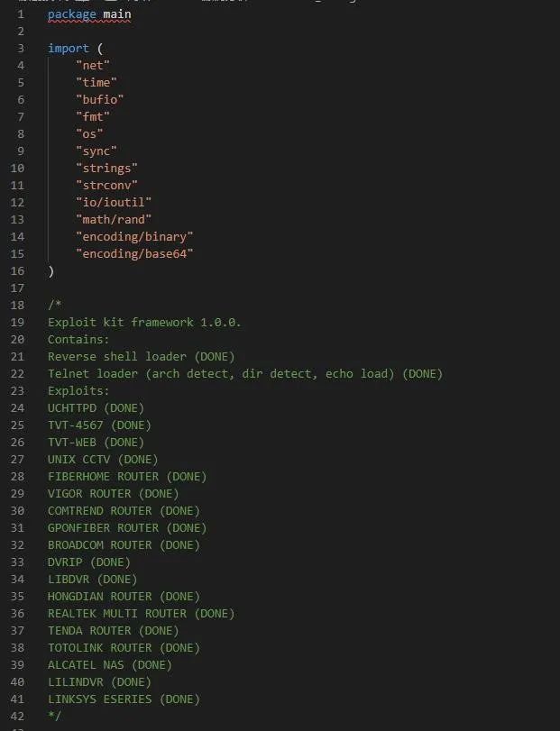This screenshot has width=560, height=731.
Task: Place cursor on the "import" keyword
Action: [68, 49]
